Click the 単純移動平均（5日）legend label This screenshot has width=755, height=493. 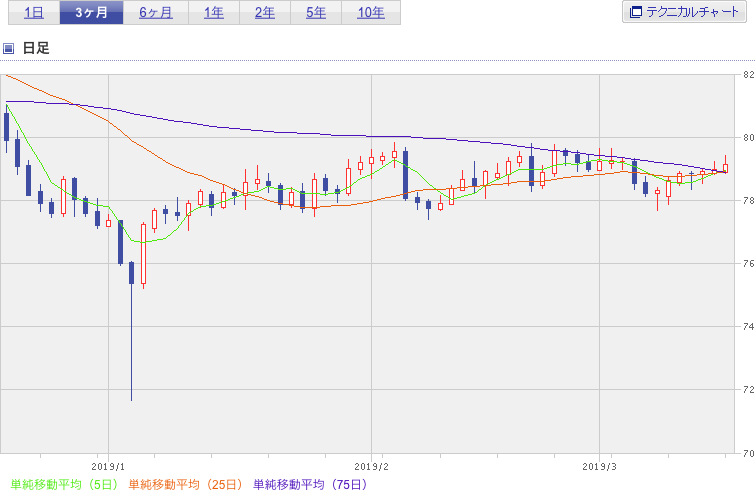pos(65,484)
